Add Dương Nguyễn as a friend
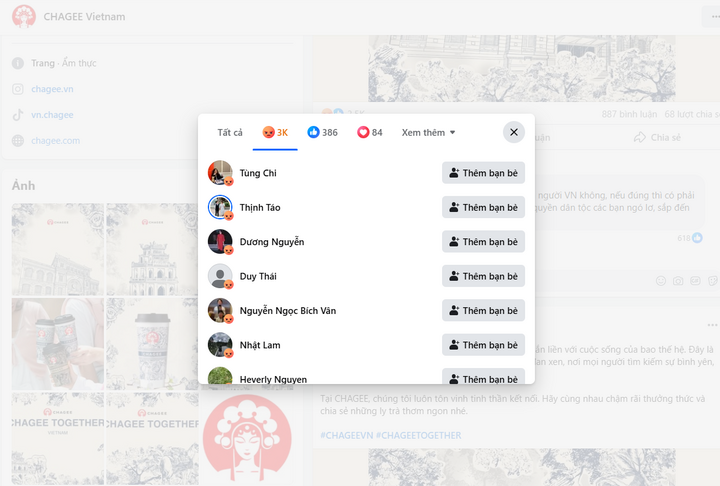This screenshot has height=486, width=720. tap(483, 242)
